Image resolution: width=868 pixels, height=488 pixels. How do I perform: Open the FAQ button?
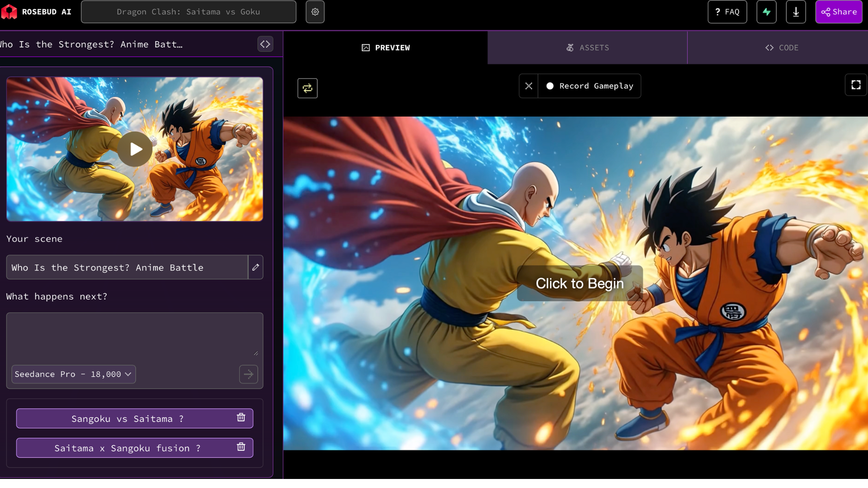pyautogui.click(x=727, y=12)
